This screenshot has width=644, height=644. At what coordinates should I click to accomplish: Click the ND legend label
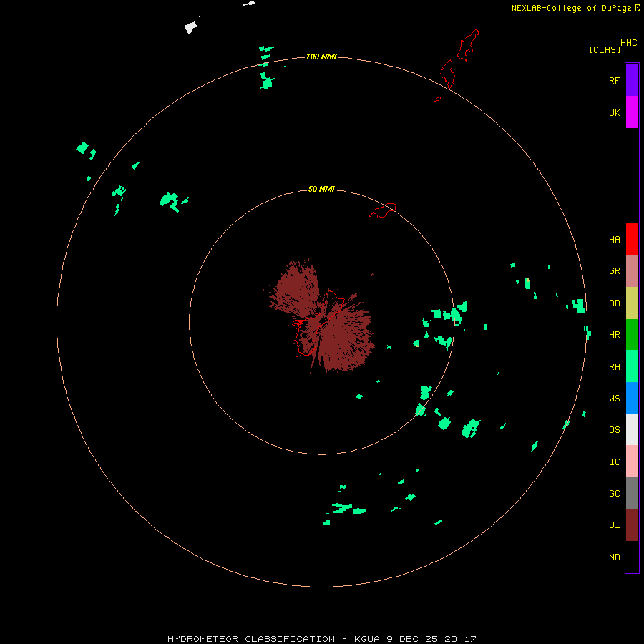(614, 557)
